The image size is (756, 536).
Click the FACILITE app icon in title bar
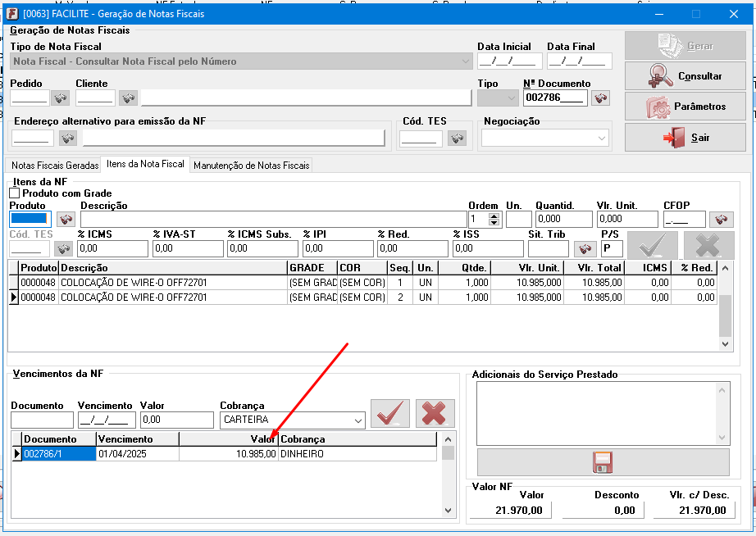point(12,14)
